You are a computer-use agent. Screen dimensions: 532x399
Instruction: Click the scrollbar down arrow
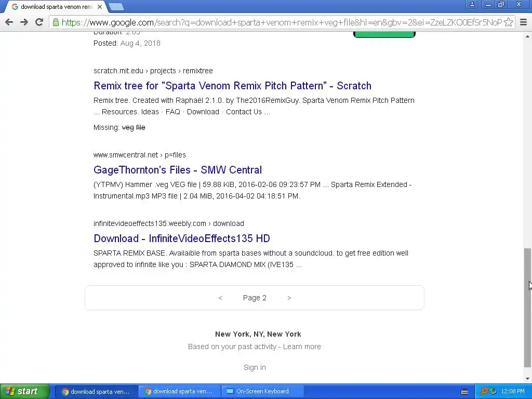click(x=527, y=379)
